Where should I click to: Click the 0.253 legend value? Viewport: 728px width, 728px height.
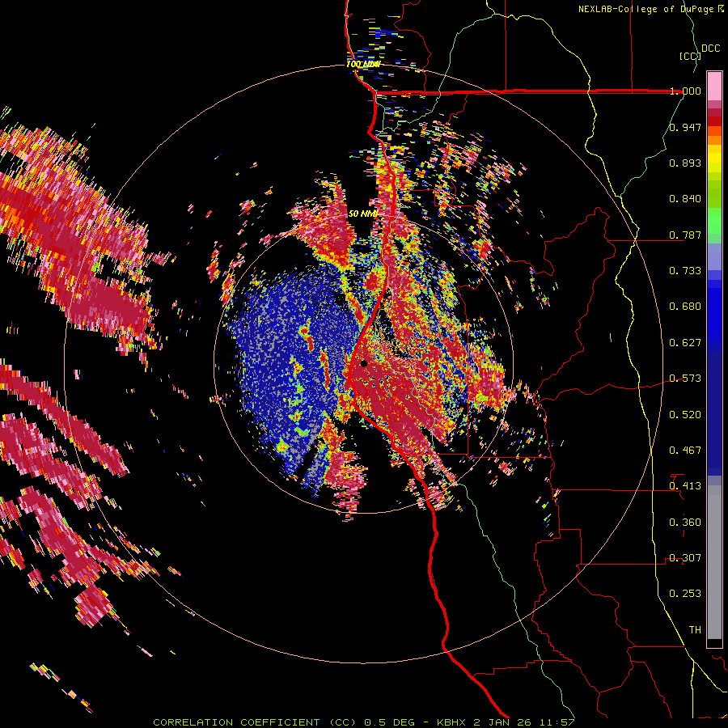point(685,594)
